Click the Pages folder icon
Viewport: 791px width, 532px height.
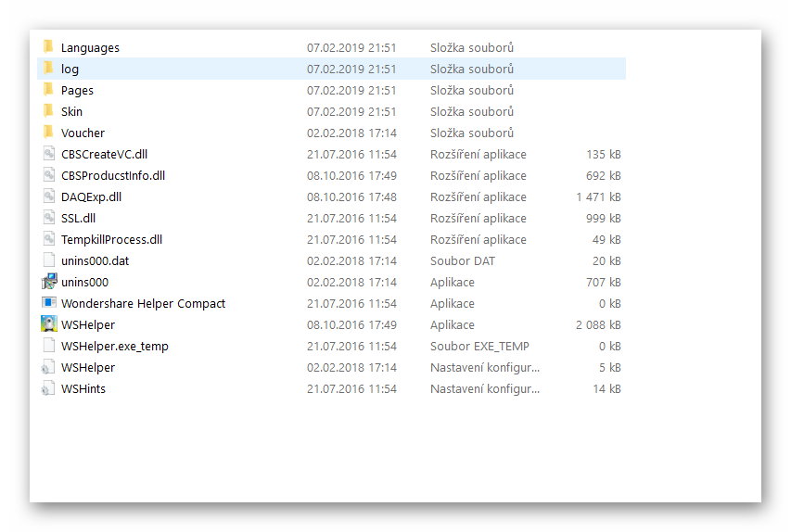click(48, 90)
